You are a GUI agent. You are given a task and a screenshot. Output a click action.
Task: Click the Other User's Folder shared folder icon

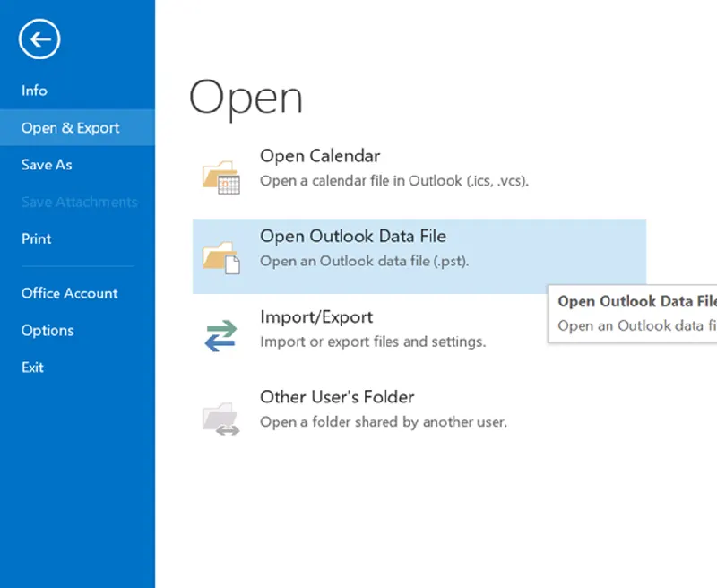tap(220, 417)
